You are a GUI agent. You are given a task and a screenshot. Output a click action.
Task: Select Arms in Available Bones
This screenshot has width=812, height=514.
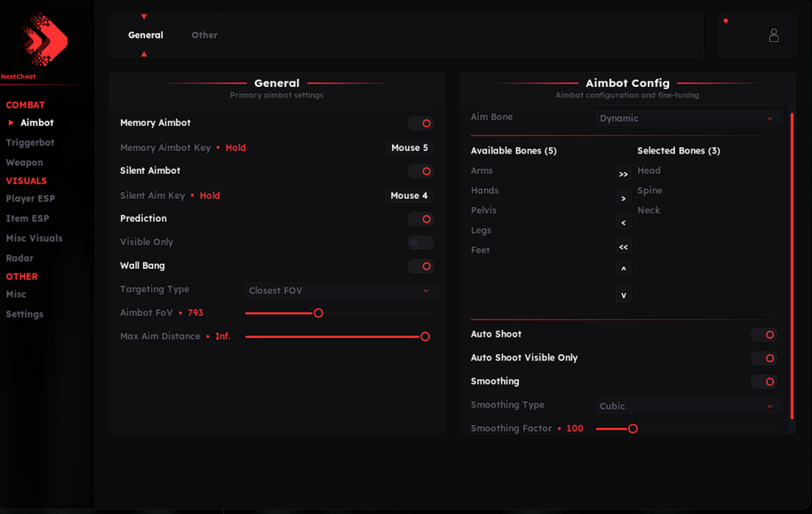[x=482, y=171]
